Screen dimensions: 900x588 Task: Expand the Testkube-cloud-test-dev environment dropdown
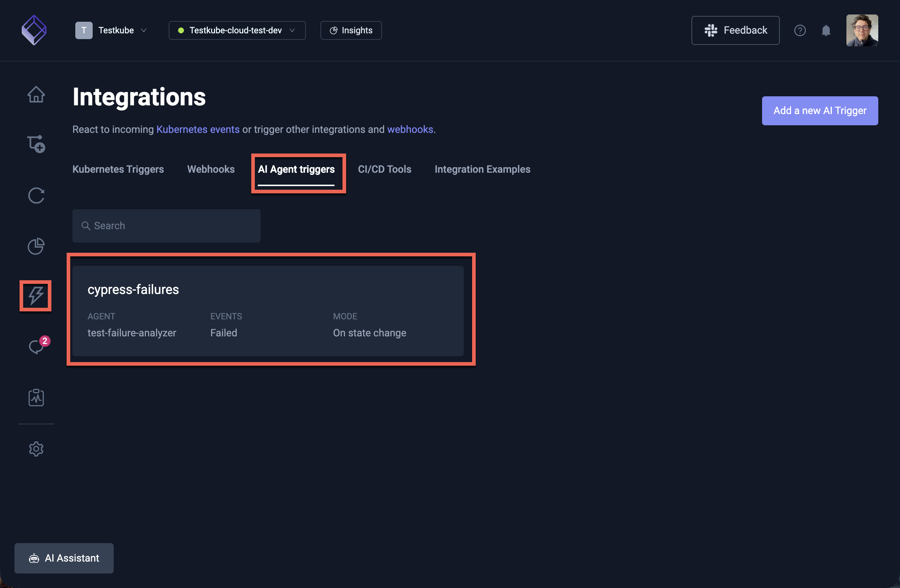[237, 30]
